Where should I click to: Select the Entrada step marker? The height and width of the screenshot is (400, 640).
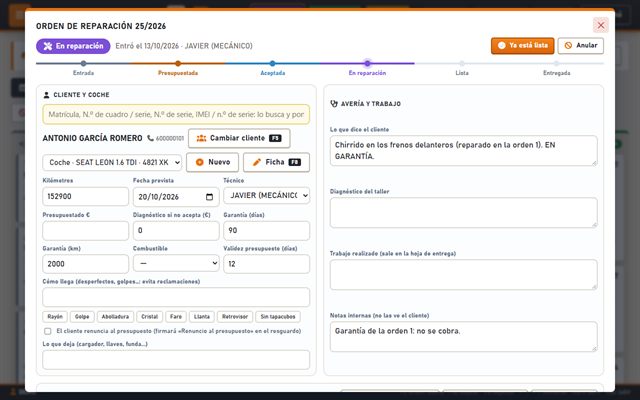tap(83, 64)
